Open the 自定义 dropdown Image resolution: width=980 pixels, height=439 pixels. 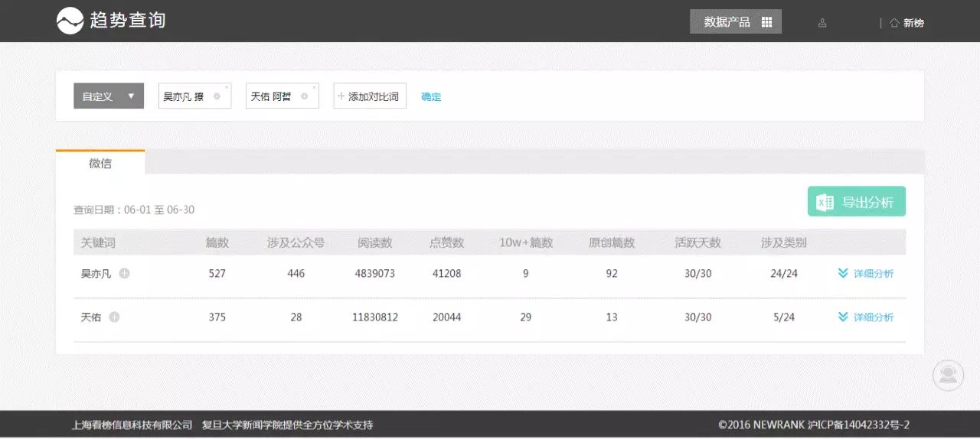click(x=109, y=96)
